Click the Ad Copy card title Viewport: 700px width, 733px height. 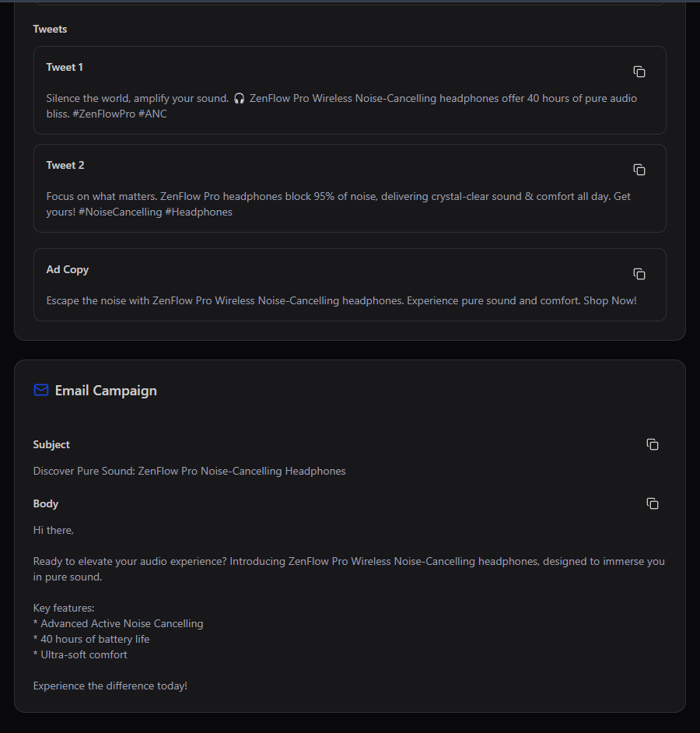tap(68, 270)
